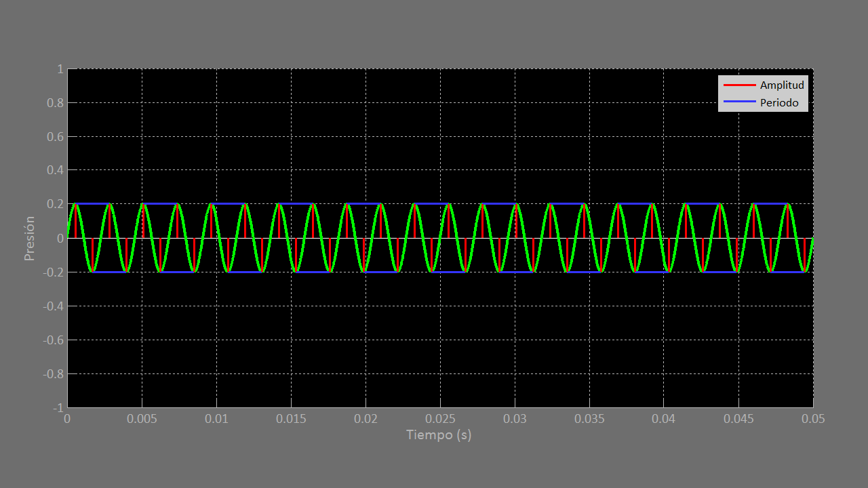Click the -0.8 y-axis tick label
Image resolution: width=868 pixels, height=488 pixels.
pyautogui.click(x=54, y=374)
